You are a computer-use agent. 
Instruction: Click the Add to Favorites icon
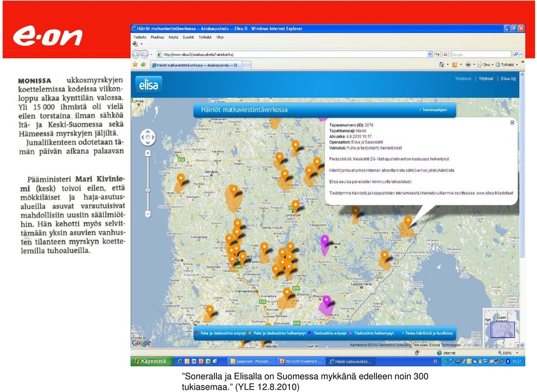143,64
